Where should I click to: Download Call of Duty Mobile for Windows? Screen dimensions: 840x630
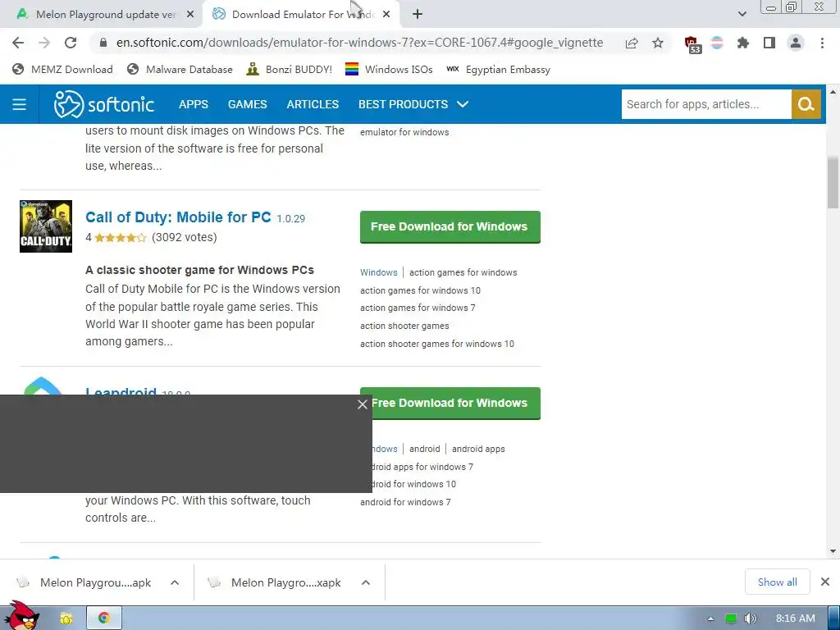tap(450, 226)
